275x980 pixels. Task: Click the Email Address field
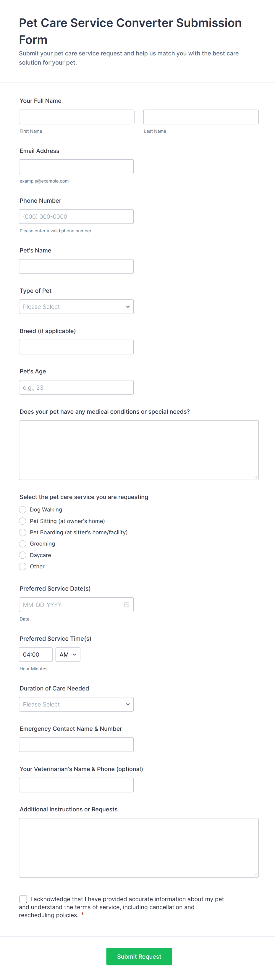pos(76,167)
